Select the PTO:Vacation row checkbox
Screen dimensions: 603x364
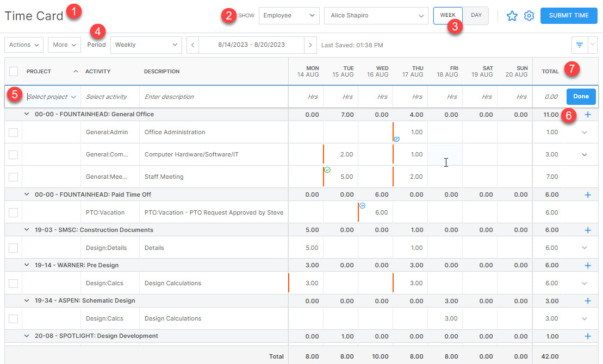click(x=14, y=212)
